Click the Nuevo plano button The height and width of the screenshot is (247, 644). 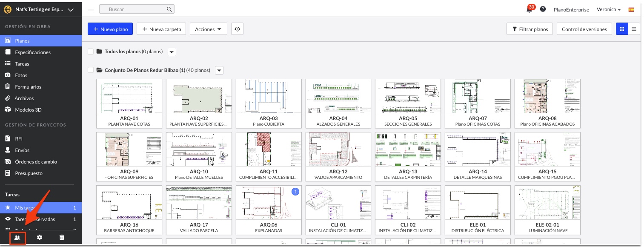[110, 29]
